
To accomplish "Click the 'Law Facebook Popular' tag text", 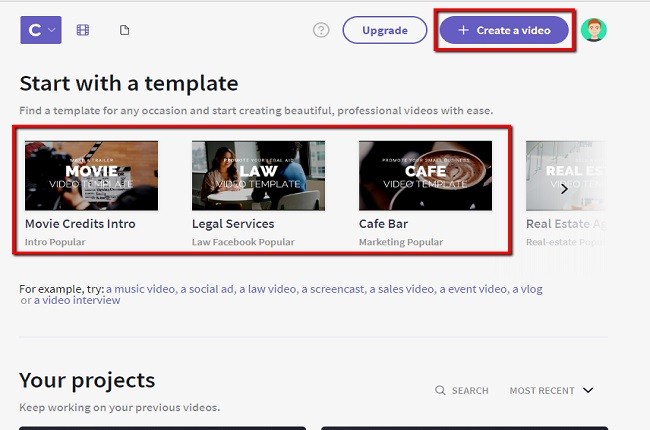I will pyautogui.click(x=243, y=242).
